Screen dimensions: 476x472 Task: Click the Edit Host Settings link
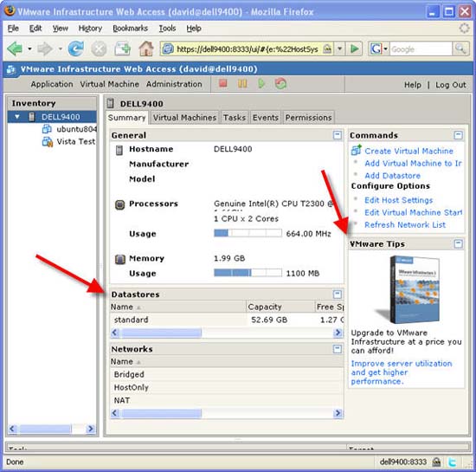pos(398,200)
